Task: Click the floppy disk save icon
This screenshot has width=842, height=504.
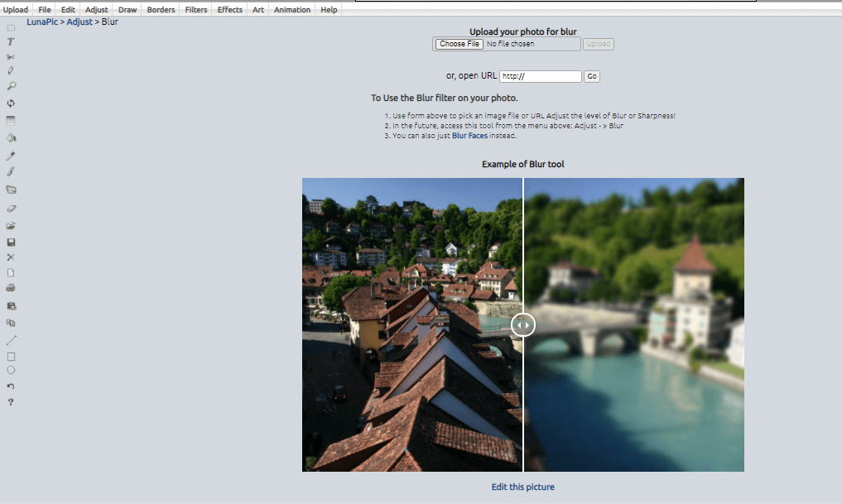Action: click(x=11, y=242)
